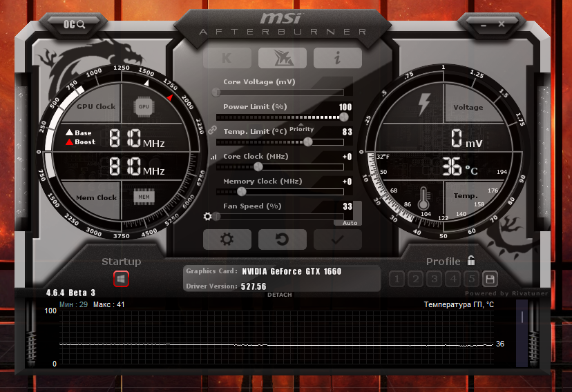Open the OC Scanner tool
This screenshot has width=572, height=392.
[75, 24]
